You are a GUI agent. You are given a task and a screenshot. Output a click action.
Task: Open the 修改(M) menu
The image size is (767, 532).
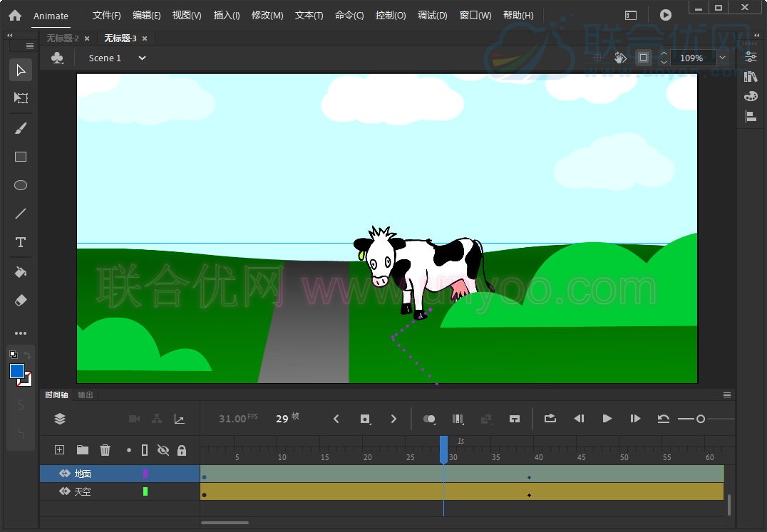click(267, 16)
